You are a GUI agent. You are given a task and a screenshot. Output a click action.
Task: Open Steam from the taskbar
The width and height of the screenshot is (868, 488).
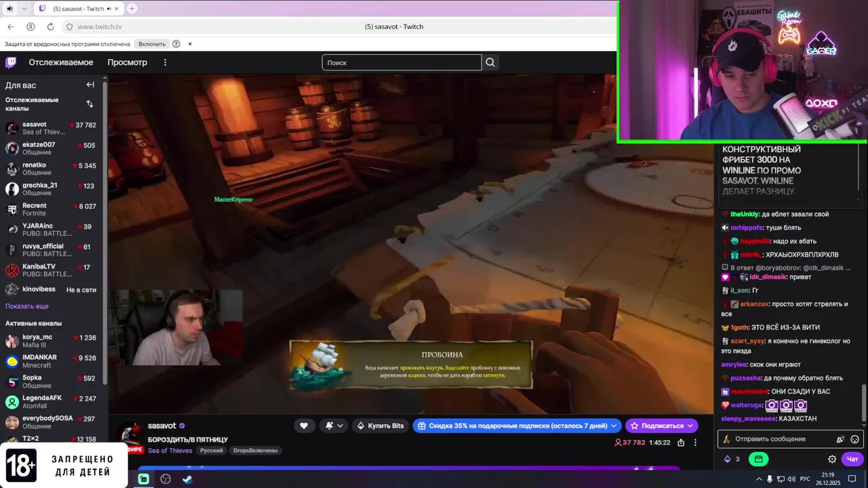(x=187, y=479)
